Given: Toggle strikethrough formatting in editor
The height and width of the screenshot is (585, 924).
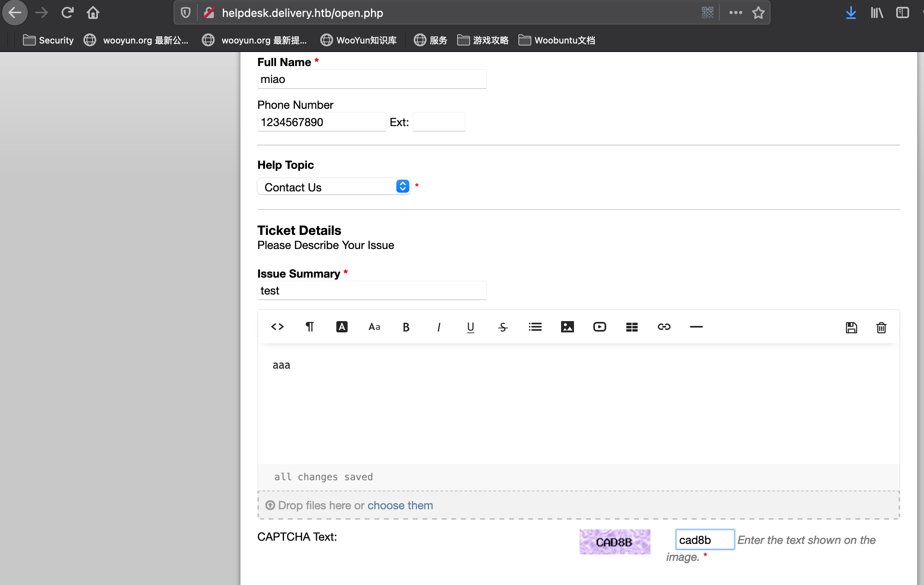Looking at the screenshot, I should click(x=503, y=327).
